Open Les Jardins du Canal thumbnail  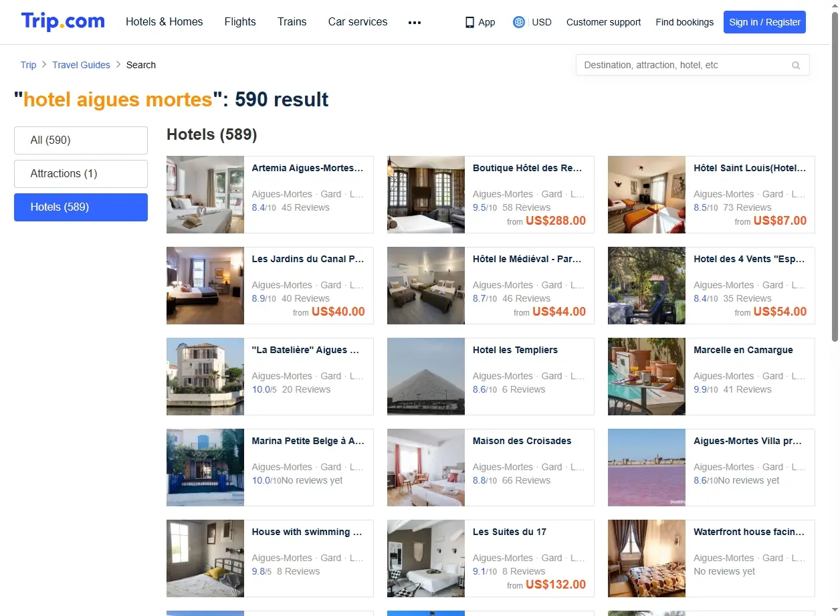[x=205, y=286]
